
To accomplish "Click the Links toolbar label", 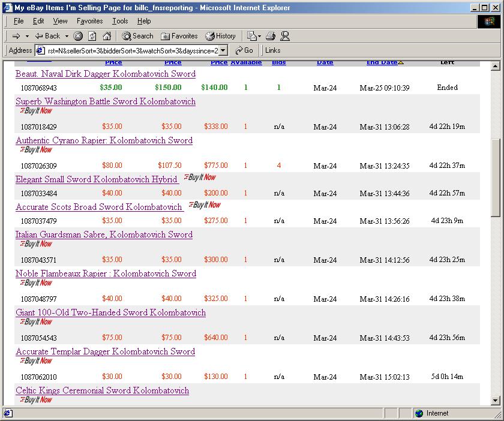I will click(272, 50).
